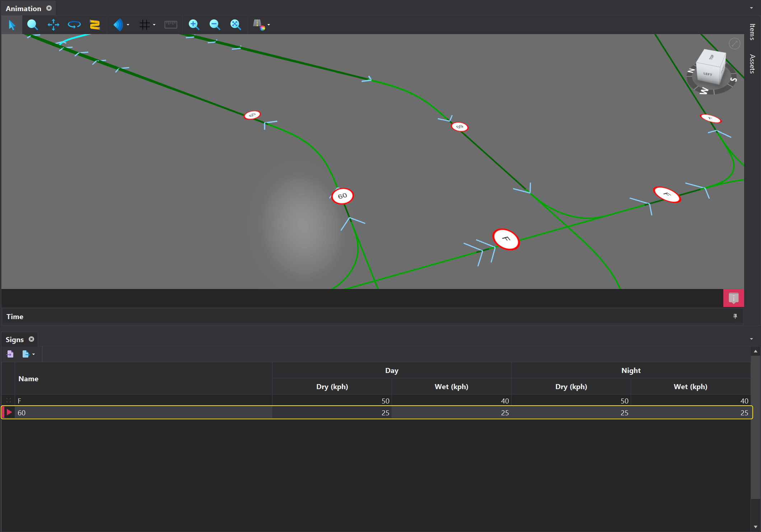Toggle the grid display
Screen dimensions: 761x532
[x=144, y=25]
